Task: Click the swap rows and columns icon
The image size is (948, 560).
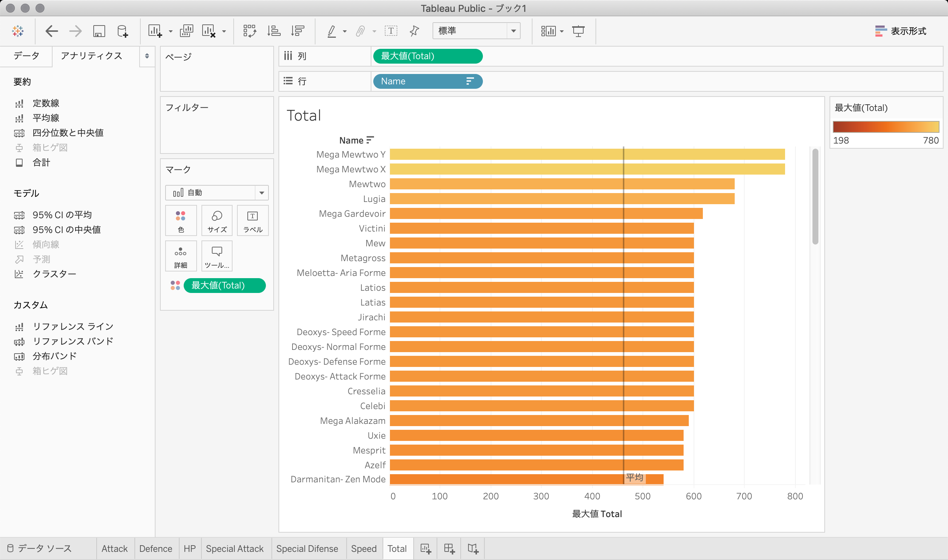Action: click(249, 31)
